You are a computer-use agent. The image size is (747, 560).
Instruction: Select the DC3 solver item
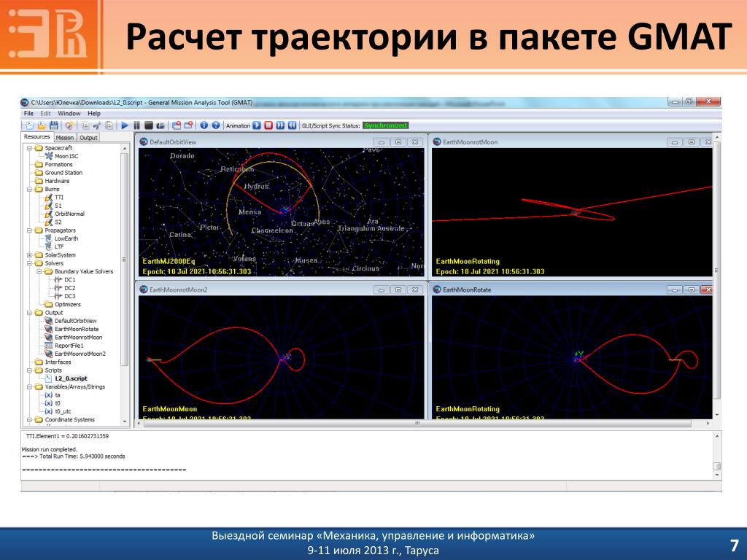pos(69,296)
